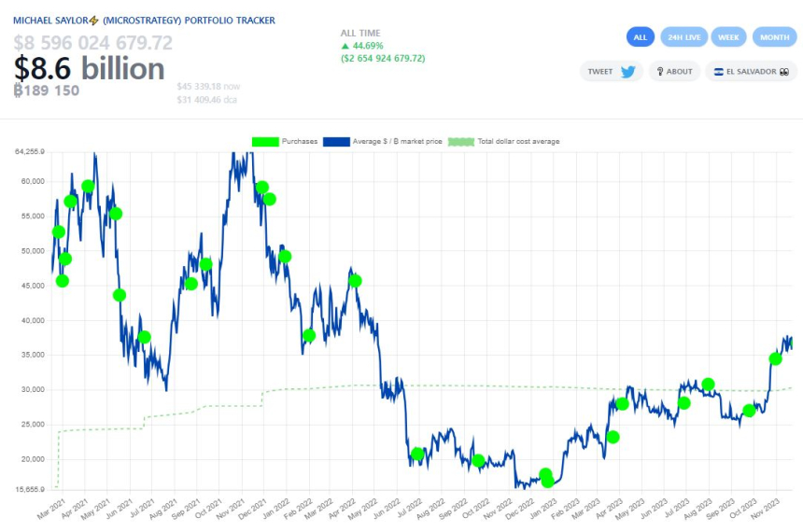The height and width of the screenshot is (532, 803).
Task: Click the green up-arrow beside 44.69%
Action: pyautogui.click(x=345, y=46)
